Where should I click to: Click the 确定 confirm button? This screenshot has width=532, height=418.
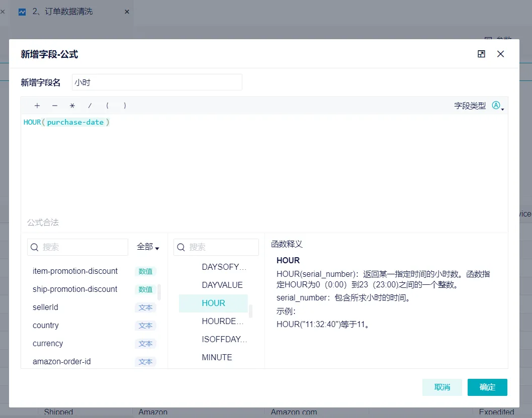pyautogui.click(x=487, y=387)
